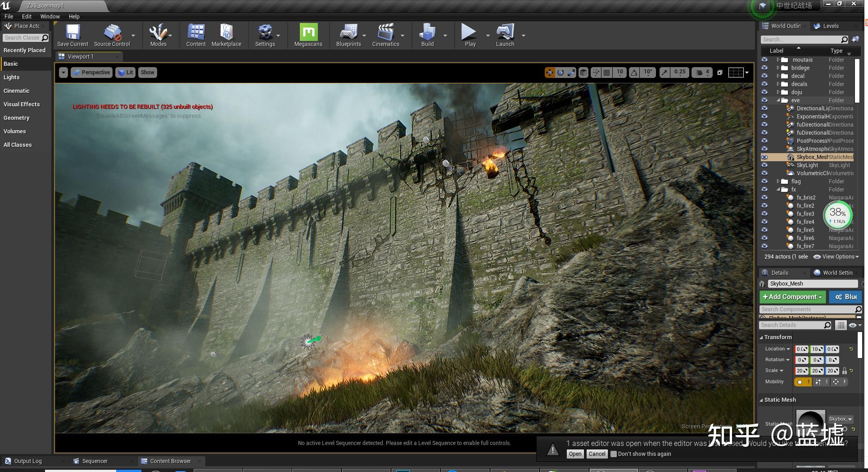Collapse the eve folder
868x472 pixels.
click(778, 100)
